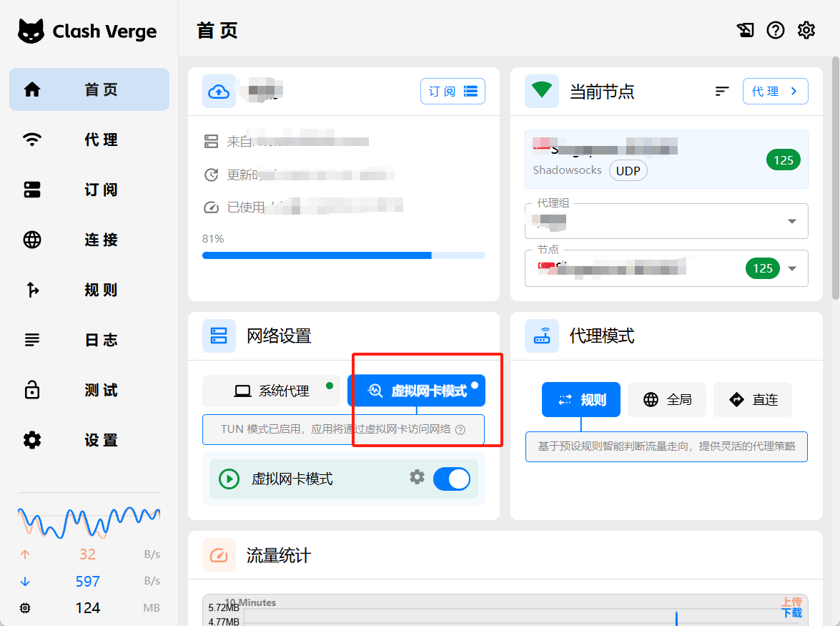This screenshot has width=840, height=626.
Task: Click the 订阅 button on the subscription card
Action: 453,92
